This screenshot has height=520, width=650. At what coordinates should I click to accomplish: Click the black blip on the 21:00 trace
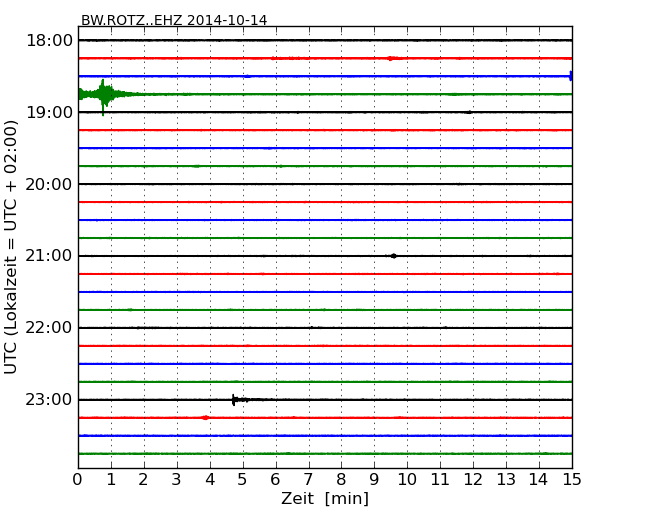[393, 256]
